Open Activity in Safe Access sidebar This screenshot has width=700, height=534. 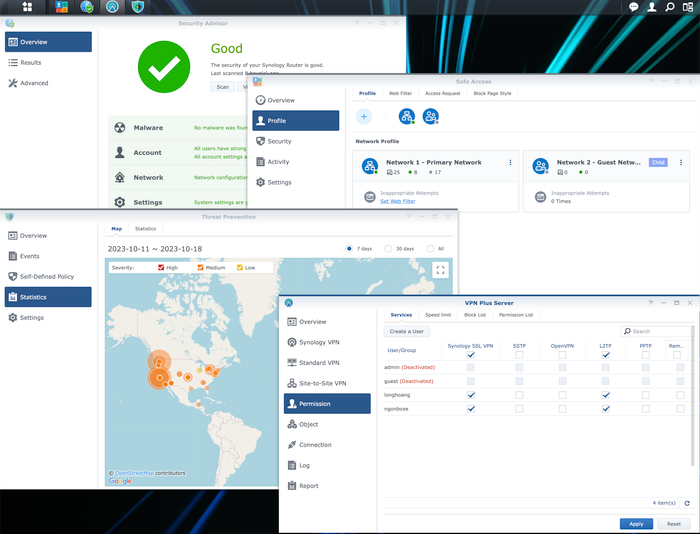pyautogui.click(x=278, y=161)
